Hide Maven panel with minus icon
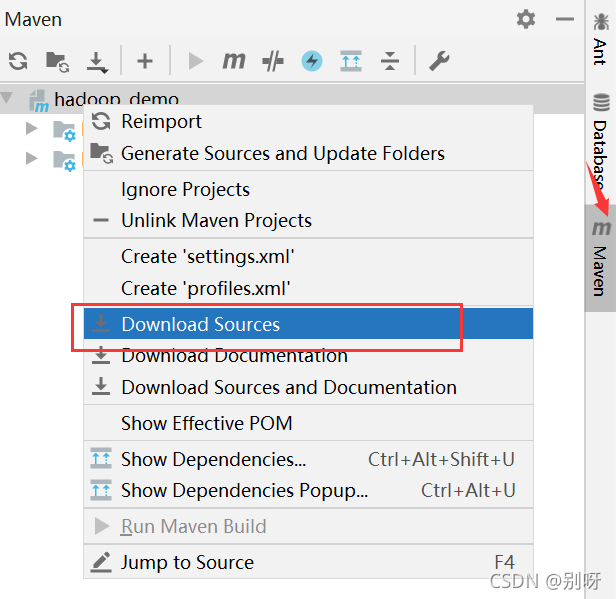616x599 pixels. 565,19
